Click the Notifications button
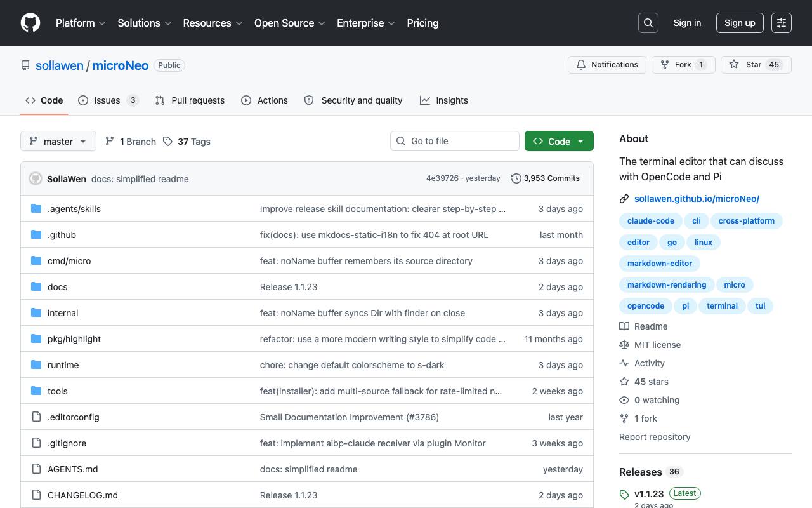 (607, 65)
